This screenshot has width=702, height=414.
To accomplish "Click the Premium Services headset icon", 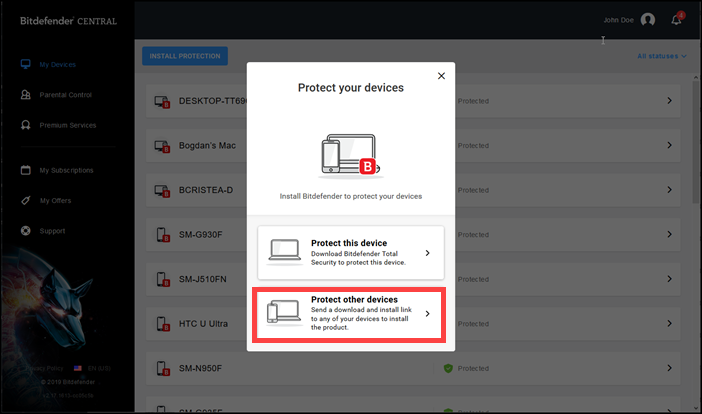I will [x=26, y=125].
